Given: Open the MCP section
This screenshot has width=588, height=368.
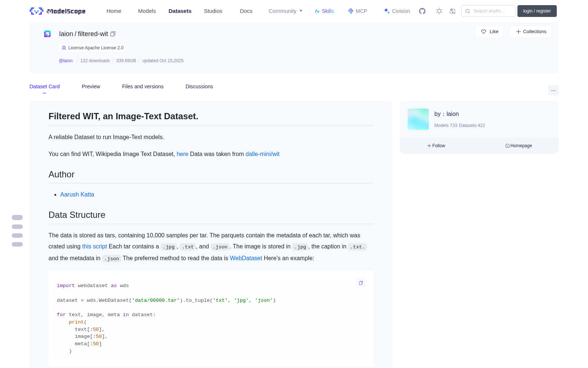Looking at the screenshot, I should (358, 11).
